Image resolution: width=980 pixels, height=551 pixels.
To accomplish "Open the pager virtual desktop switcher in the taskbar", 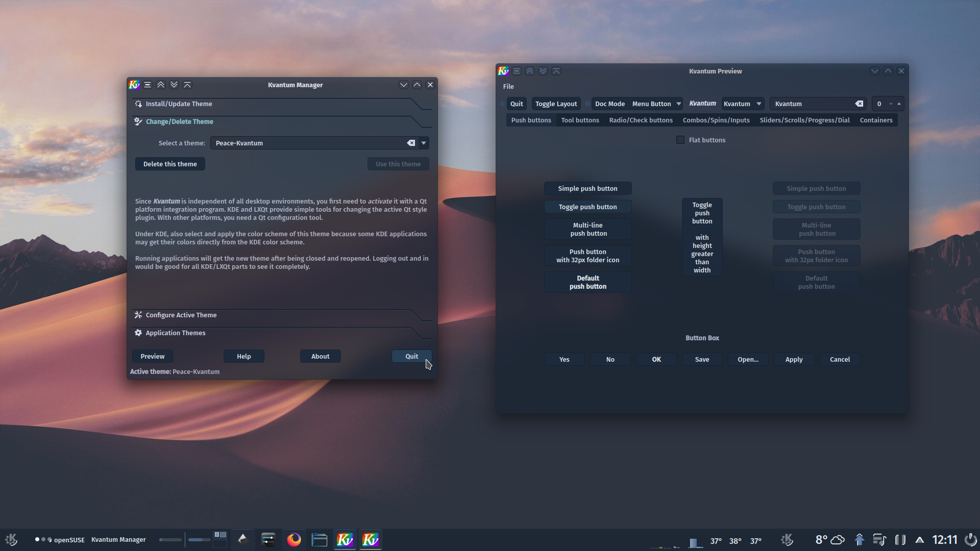I will tap(220, 539).
